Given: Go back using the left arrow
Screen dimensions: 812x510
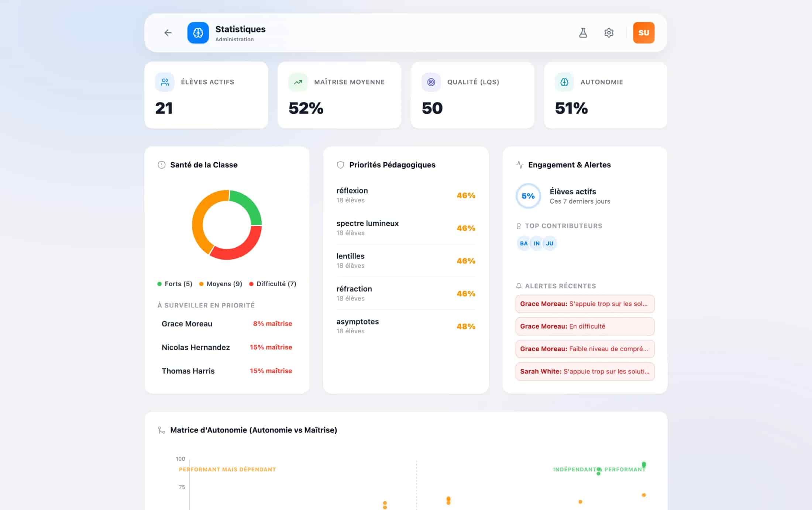Looking at the screenshot, I should pos(168,33).
